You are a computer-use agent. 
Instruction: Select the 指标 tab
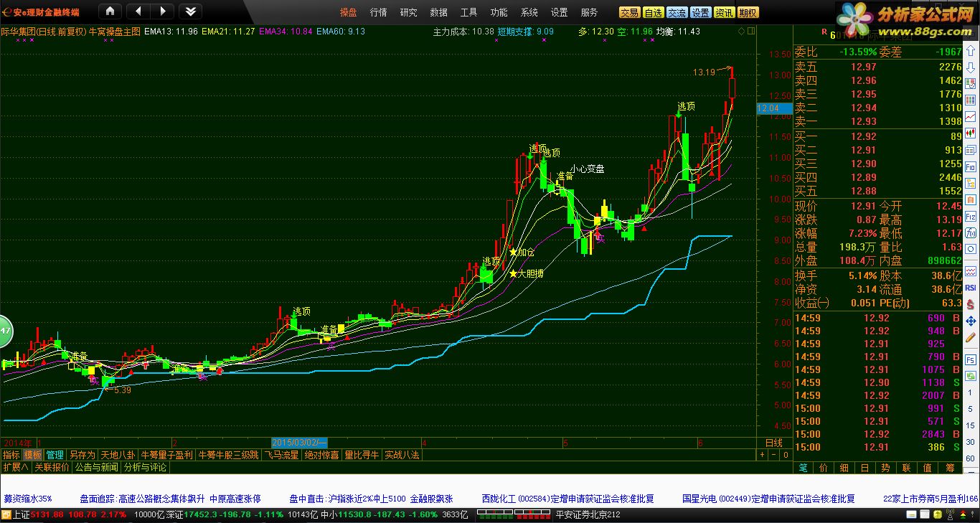(11, 455)
